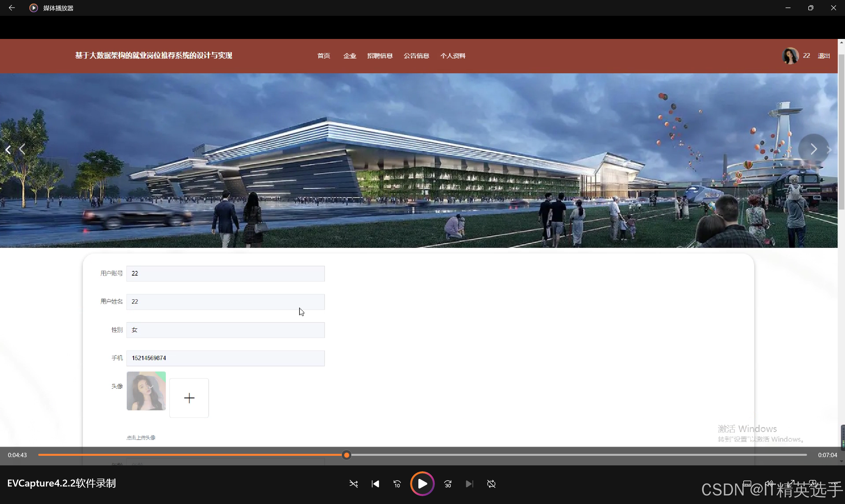This screenshot has height=504, width=845.
Task: Click the 退出 logout link
Action: (823, 56)
